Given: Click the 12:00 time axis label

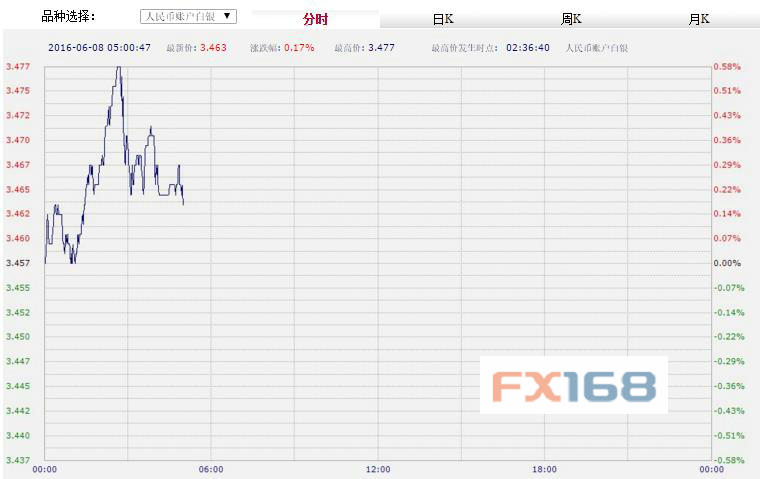Looking at the screenshot, I should tap(377, 469).
